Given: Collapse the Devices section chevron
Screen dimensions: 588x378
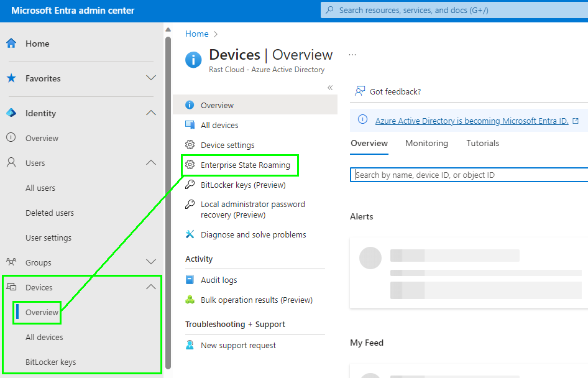Looking at the screenshot, I should pos(150,287).
